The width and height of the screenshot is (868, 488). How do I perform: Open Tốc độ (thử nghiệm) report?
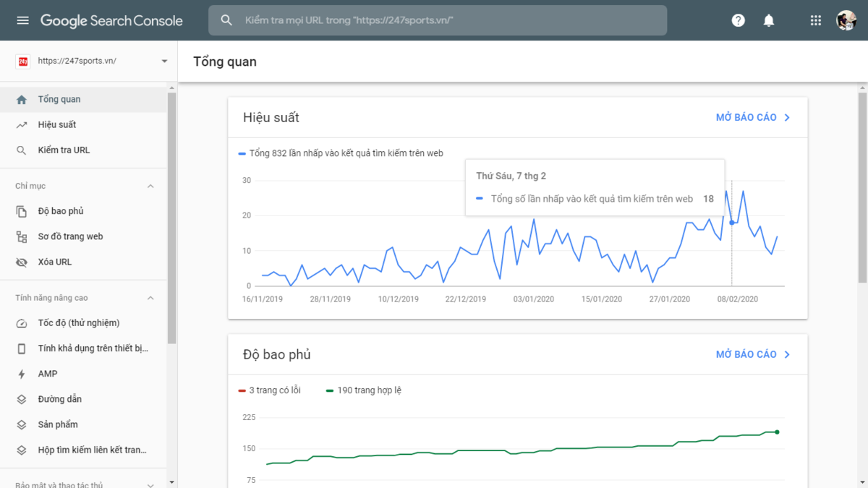[x=83, y=323]
